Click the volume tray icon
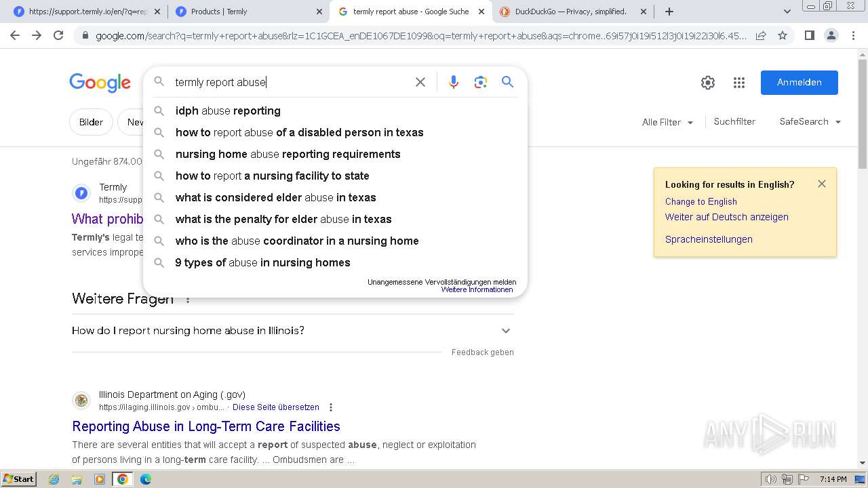Viewport: 868px width, 488px height. pos(771,479)
